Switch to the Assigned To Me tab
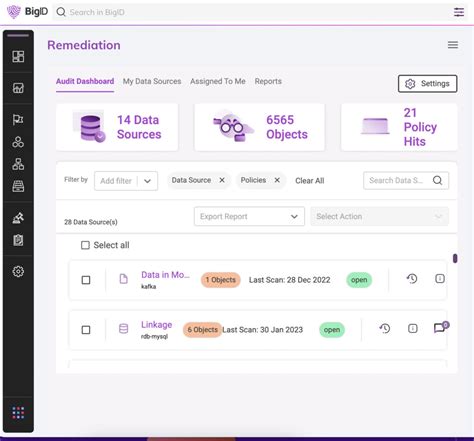Image resolution: width=474 pixels, height=441 pixels. [x=218, y=81]
